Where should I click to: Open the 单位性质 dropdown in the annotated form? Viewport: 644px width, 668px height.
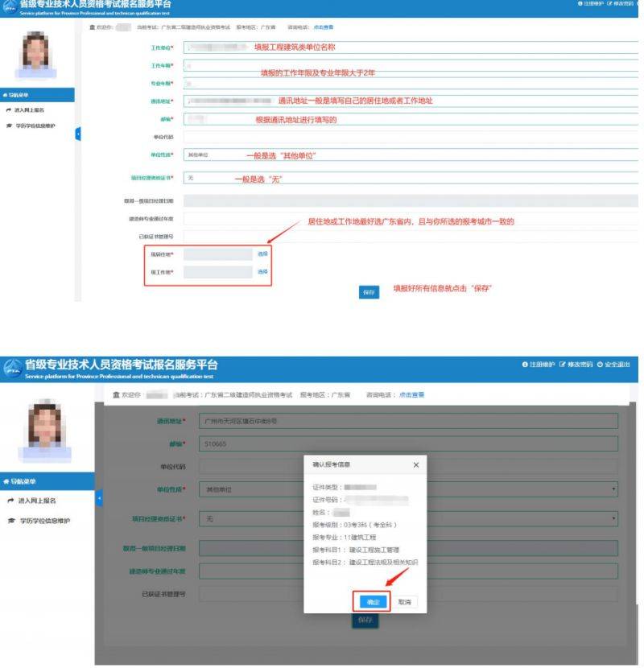point(411,155)
